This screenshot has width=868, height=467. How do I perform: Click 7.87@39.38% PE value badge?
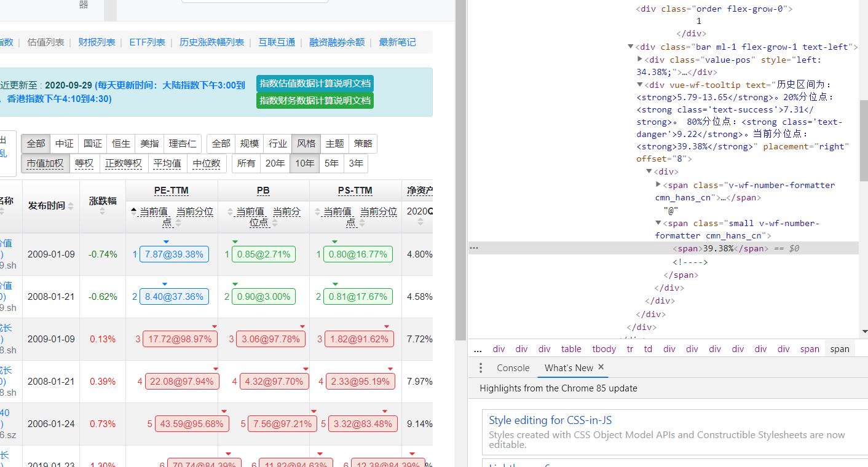click(174, 254)
